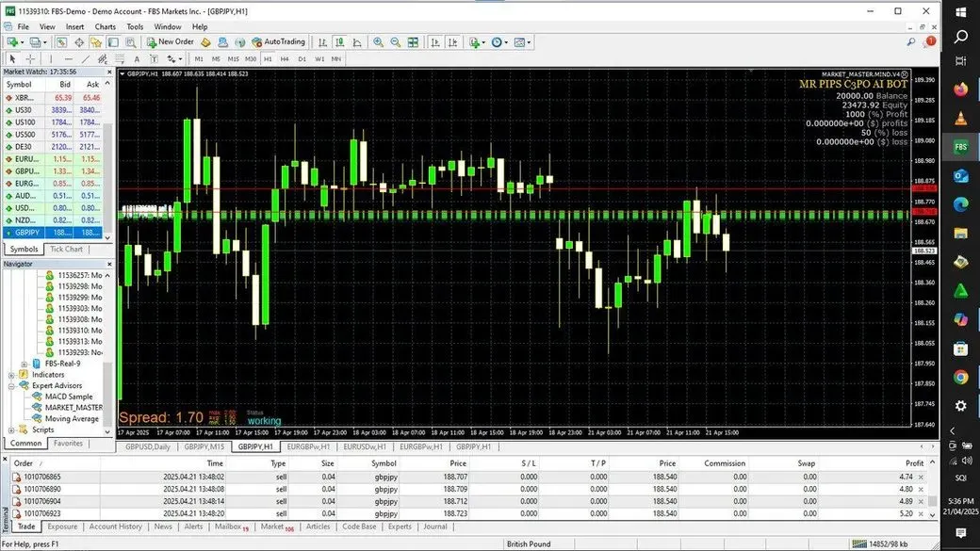
Task: Open the Experts terminal tab
Action: click(x=400, y=527)
